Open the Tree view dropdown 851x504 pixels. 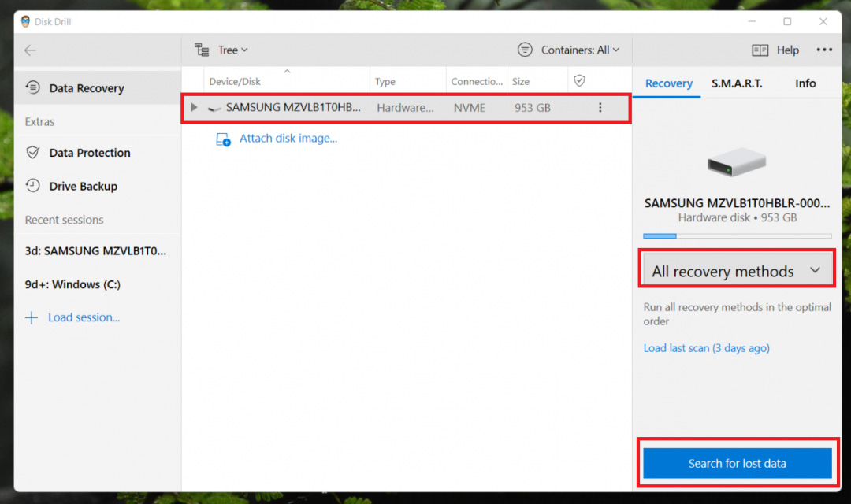tap(229, 49)
